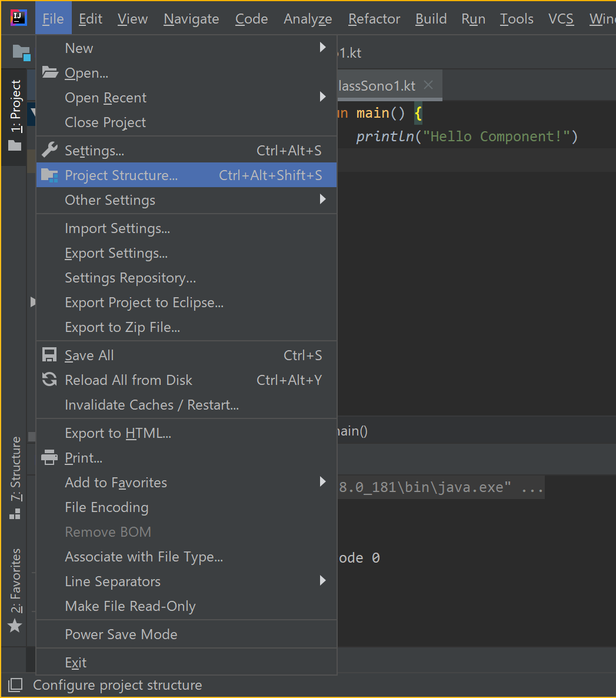Click the star Favorites icon in sidebar
The width and height of the screenshot is (616, 698).
(15, 626)
